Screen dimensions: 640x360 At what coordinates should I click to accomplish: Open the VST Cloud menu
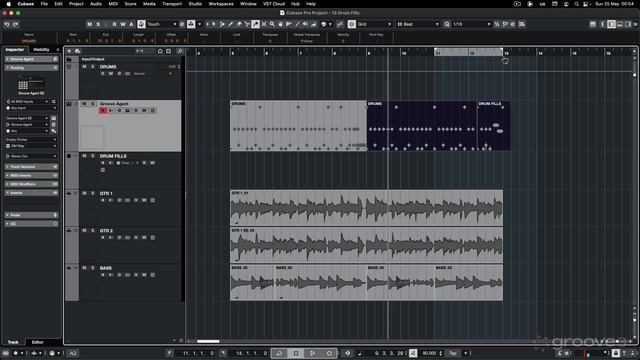point(274,4)
